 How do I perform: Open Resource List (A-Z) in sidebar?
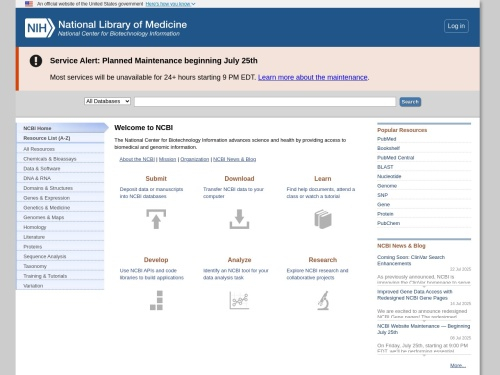(60, 138)
